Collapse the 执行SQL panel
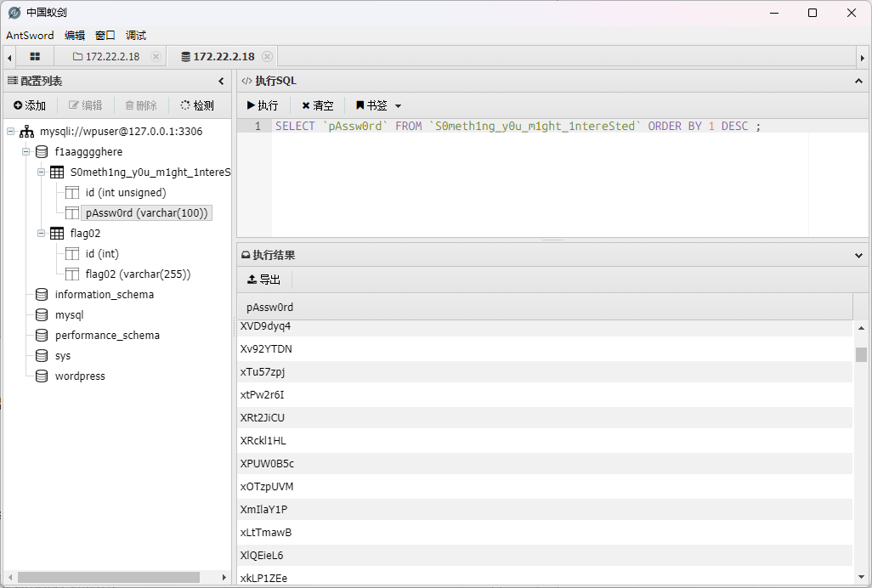Image resolution: width=872 pixels, height=588 pixels. click(x=858, y=82)
